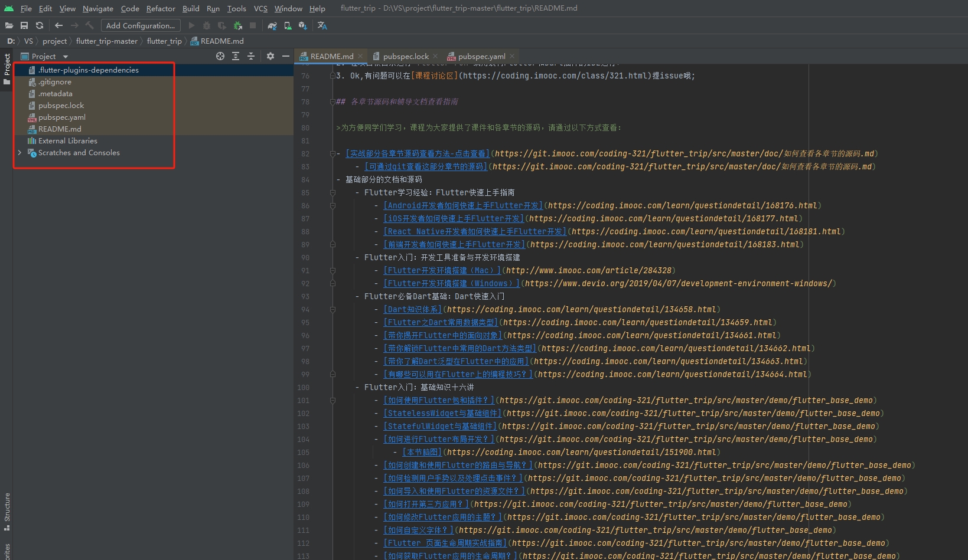Collapse fold marker at line 85
The height and width of the screenshot is (560, 968).
click(333, 192)
